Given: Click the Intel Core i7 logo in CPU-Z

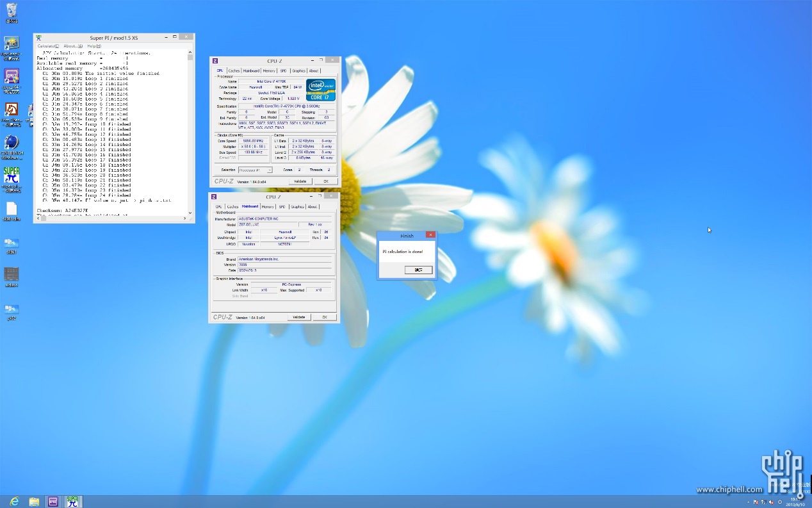Looking at the screenshot, I should 321,90.
